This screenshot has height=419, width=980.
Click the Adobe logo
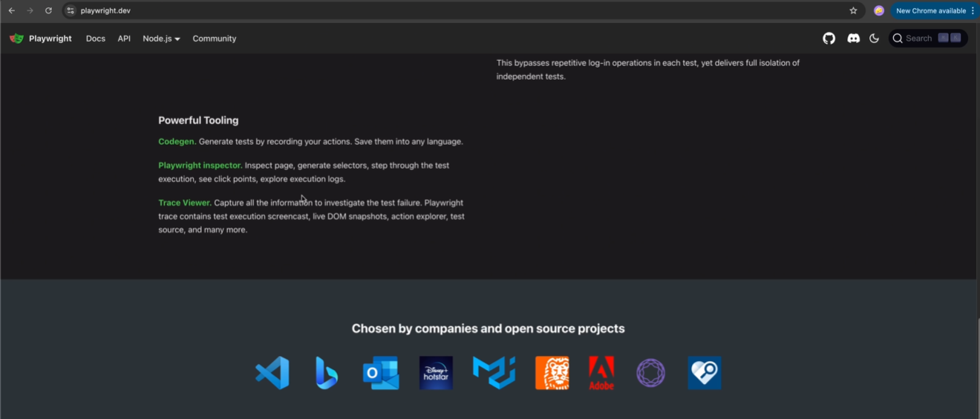tap(601, 373)
